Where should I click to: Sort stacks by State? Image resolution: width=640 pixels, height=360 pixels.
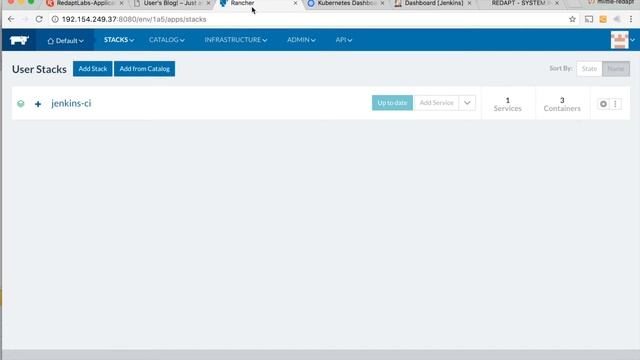(x=589, y=69)
